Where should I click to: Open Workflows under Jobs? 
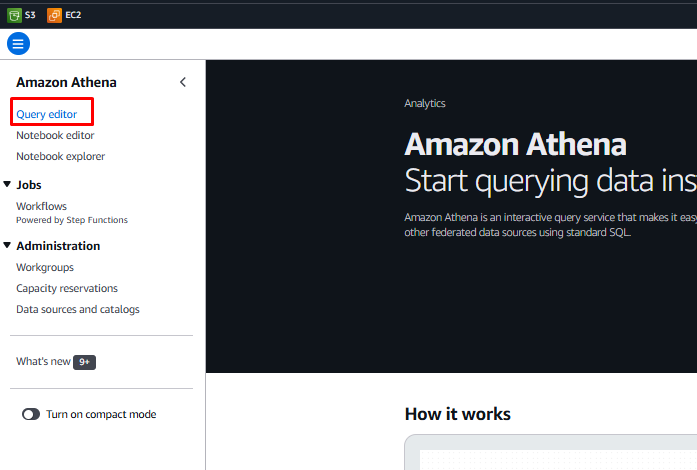click(x=41, y=206)
